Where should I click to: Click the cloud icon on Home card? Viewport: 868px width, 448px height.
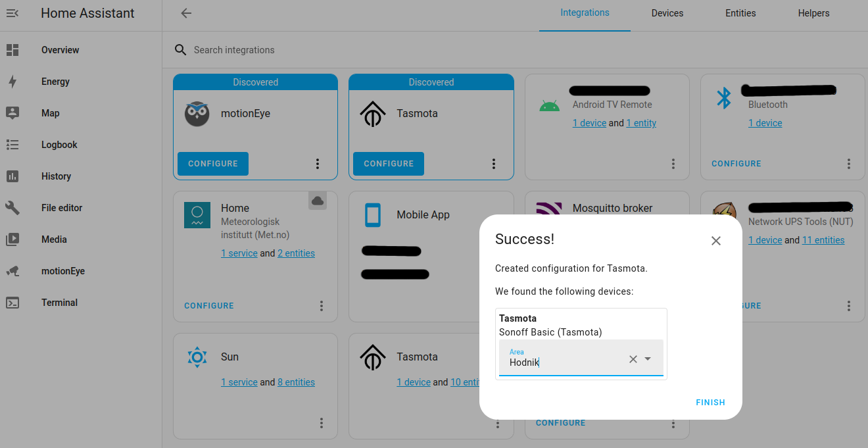click(x=318, y=201)
